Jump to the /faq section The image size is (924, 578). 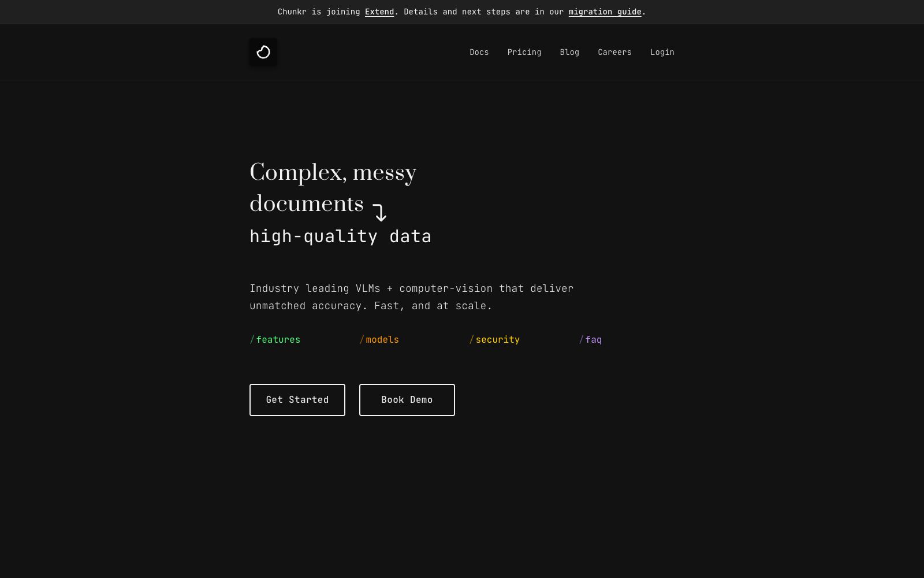(590, 340)
